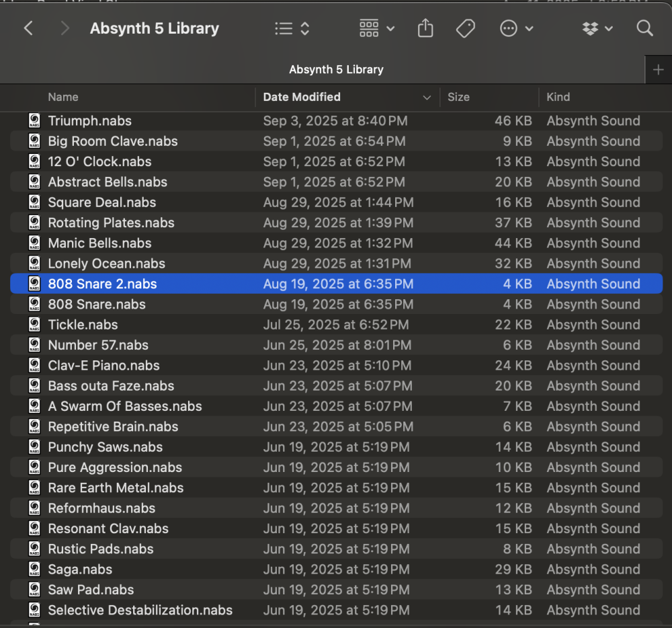Viewport: 672px width, 628px height.
Task: Select the file name Clav-E Piano.nabs
Action: [103, 365]
